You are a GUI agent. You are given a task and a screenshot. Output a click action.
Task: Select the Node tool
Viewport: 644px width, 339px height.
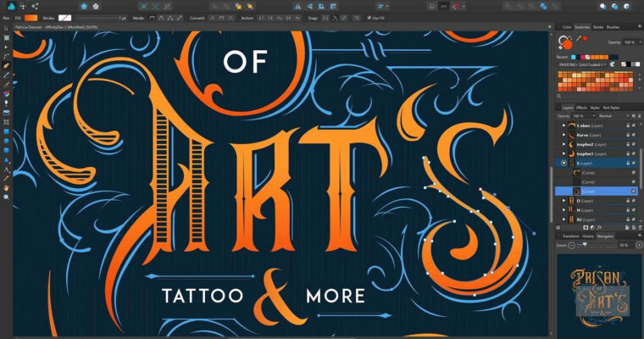click(x=6, y=47)
